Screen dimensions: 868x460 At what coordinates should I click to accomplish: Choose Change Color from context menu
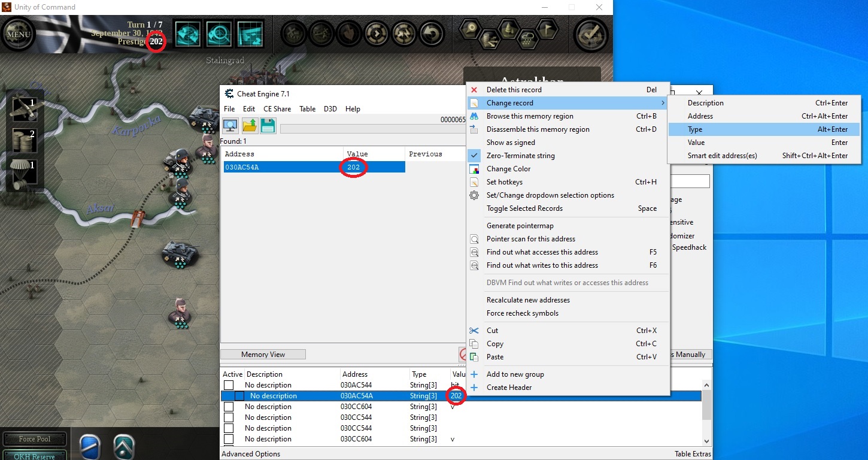tap(508, 169)
